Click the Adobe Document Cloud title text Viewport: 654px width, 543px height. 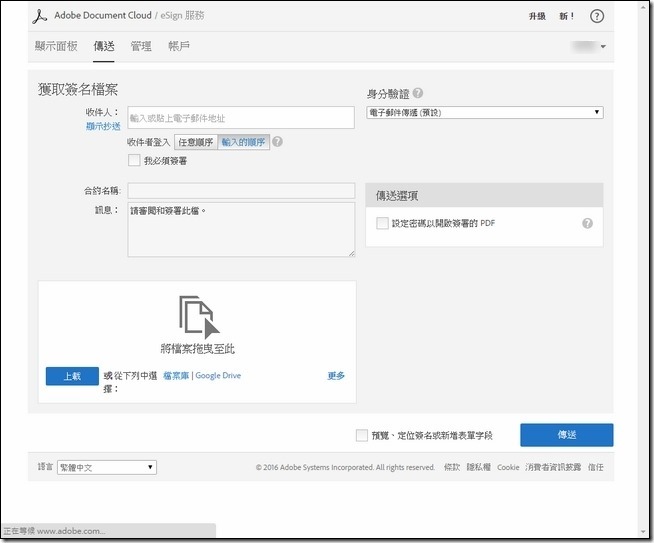pos(103,15)
